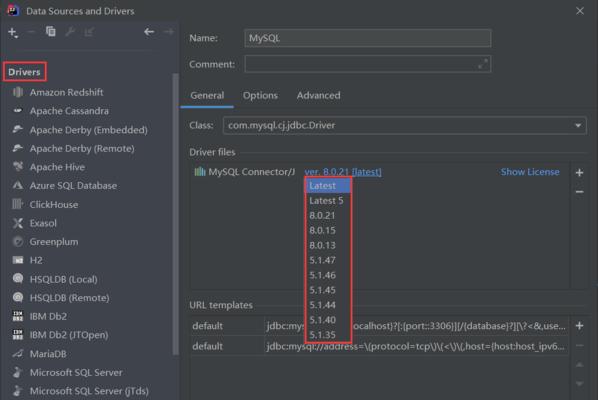This screenshot has width=598, height=400.
Task: Expand the Comment field editor icon
Action: (x=482, y=64)
